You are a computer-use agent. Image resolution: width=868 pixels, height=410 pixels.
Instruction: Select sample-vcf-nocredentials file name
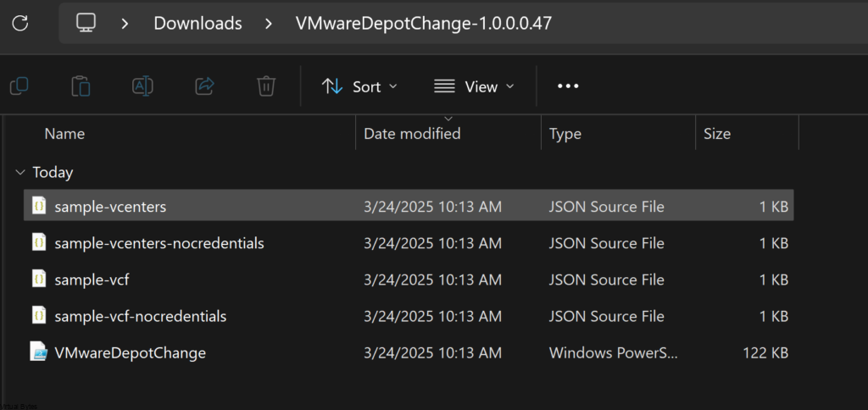coord(141,317)
